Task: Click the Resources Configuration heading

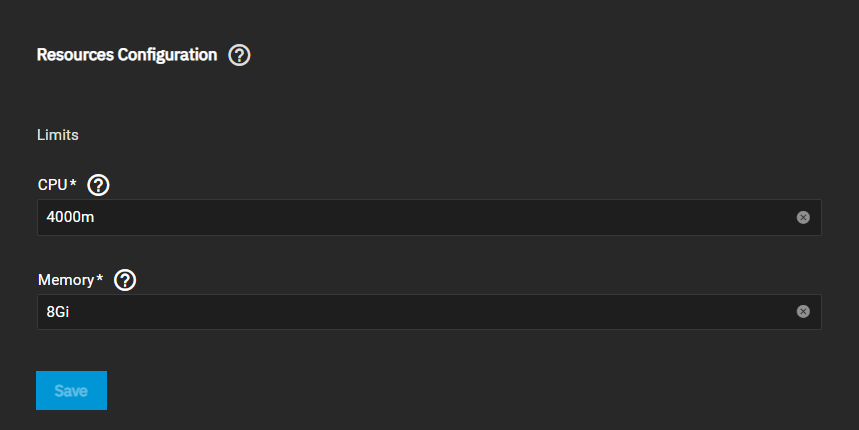Action: coord(126,55)
